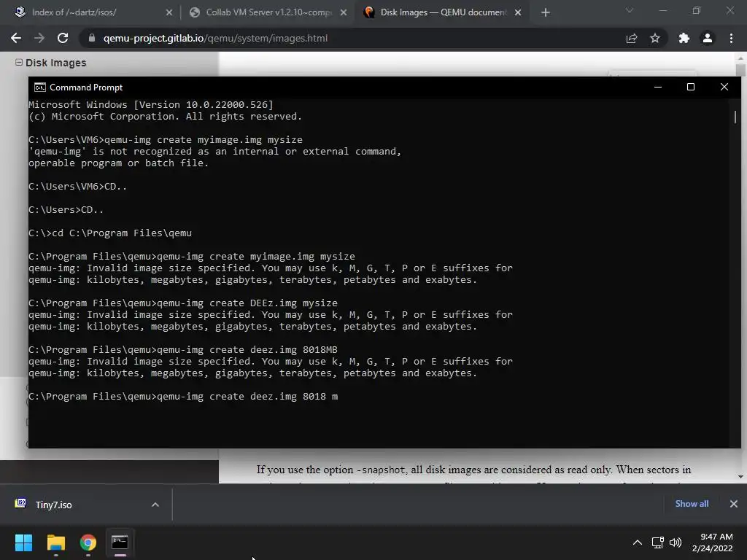Screen dimensions: 747x560
Task: Maximize the Command Prompt window
Action: click(691, 87)
